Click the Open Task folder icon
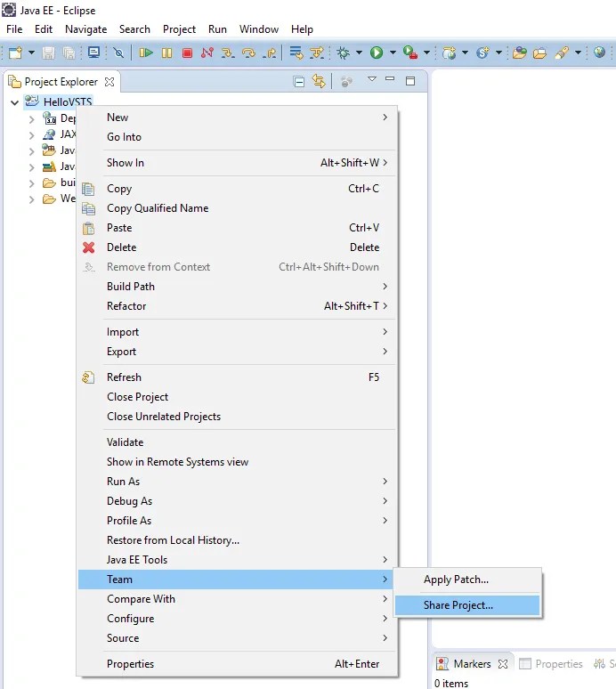This screenshot has height=689, width=616. [x=539, y=53]
